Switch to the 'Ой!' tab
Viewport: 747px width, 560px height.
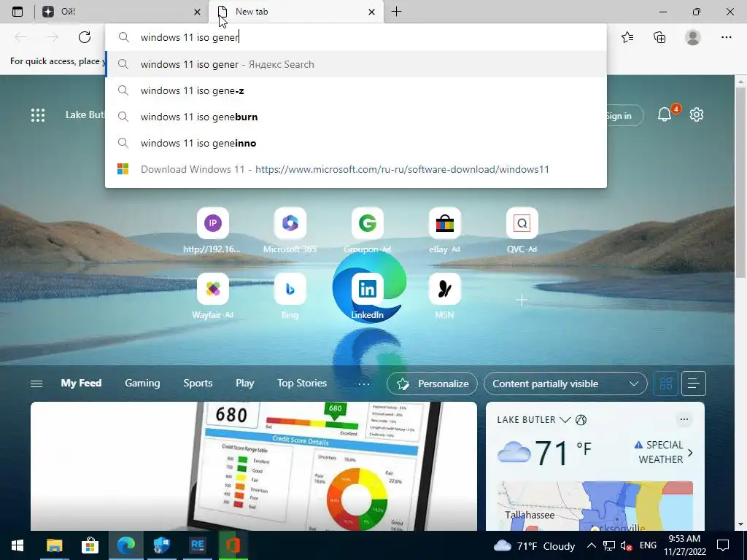click(x=122, y=12)
